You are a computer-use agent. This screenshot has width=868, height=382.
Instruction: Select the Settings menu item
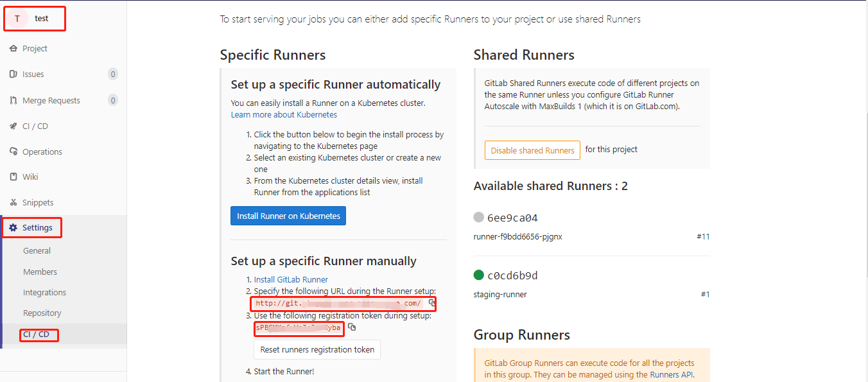pyautogui.click(x=37, y=228)
